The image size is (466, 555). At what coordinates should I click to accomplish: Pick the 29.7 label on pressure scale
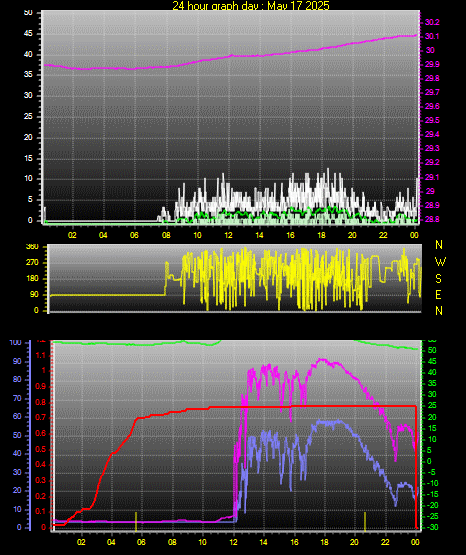[x=432, y=92]
